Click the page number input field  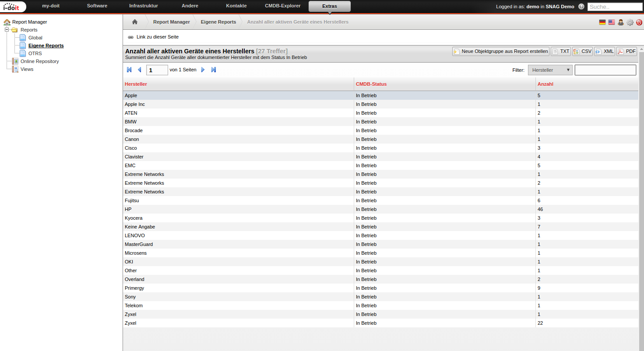tap(157, 70)
